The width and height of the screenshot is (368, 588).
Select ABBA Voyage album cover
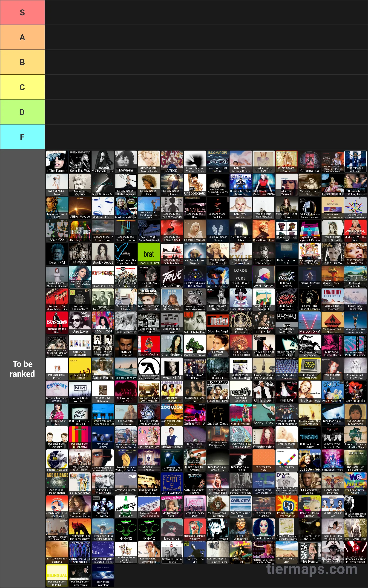[x=80, y=208]
